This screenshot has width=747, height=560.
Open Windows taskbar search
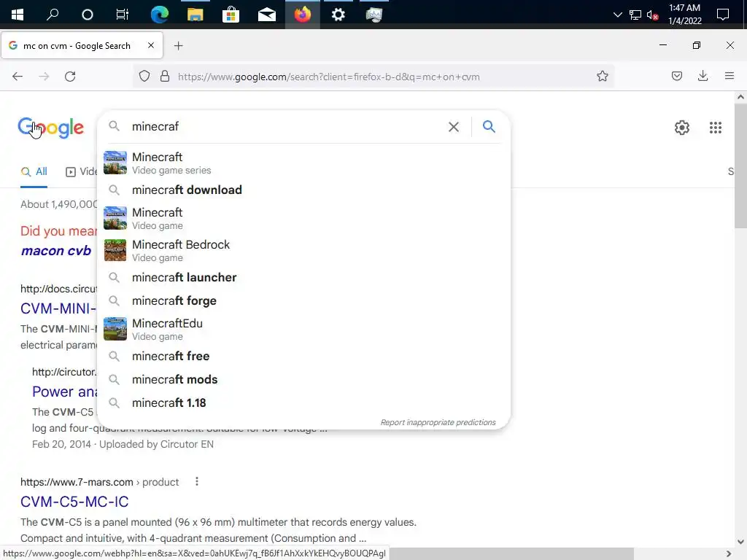point(53,15)
